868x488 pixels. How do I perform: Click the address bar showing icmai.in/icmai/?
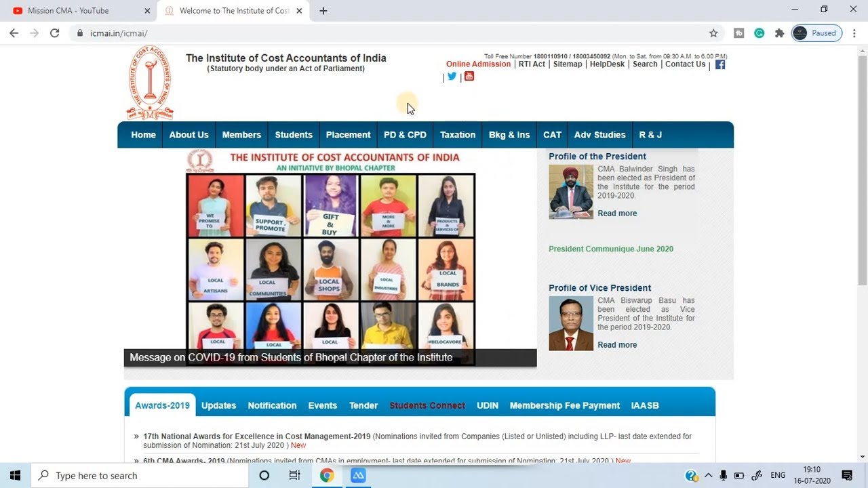point(387,33)
